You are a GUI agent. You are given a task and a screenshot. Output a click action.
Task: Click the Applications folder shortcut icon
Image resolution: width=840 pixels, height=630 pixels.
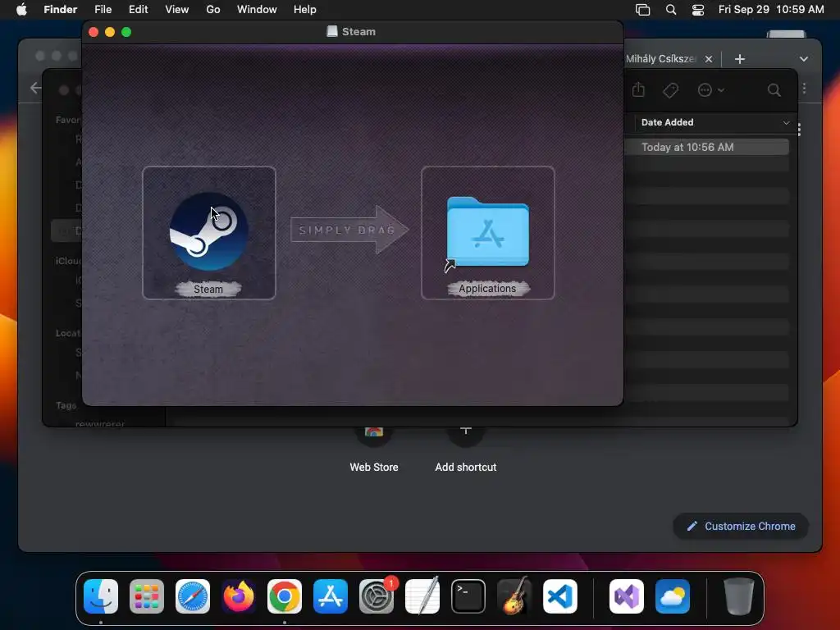487,232
